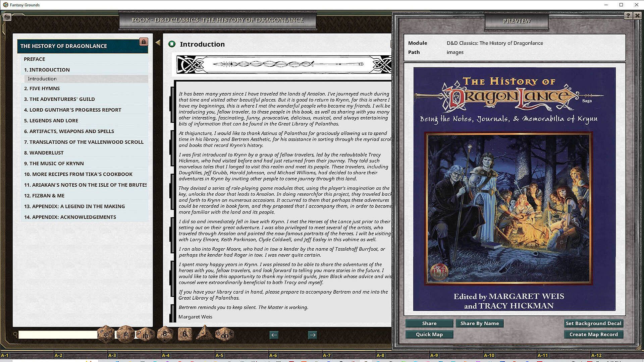This screenshot has height=362, width=644.
Task: Click the Create Map Record button
Action: coord(593,335)
